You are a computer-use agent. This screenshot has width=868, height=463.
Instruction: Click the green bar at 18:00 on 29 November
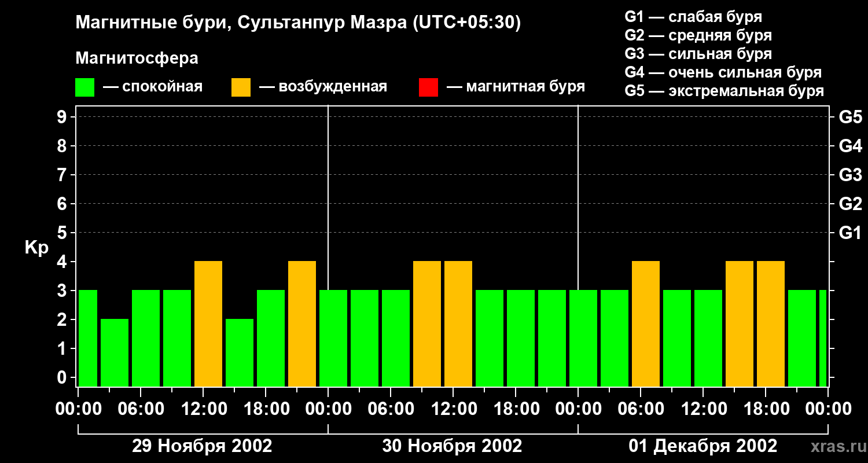pyautogui.click(x=271, y=339)
